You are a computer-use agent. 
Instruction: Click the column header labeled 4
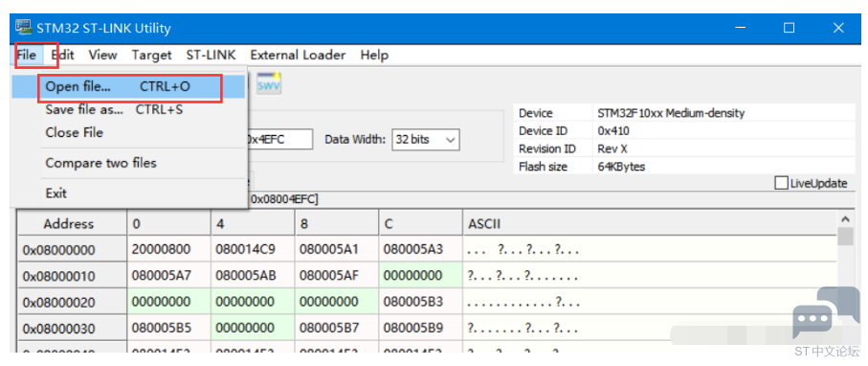point(253,223)
